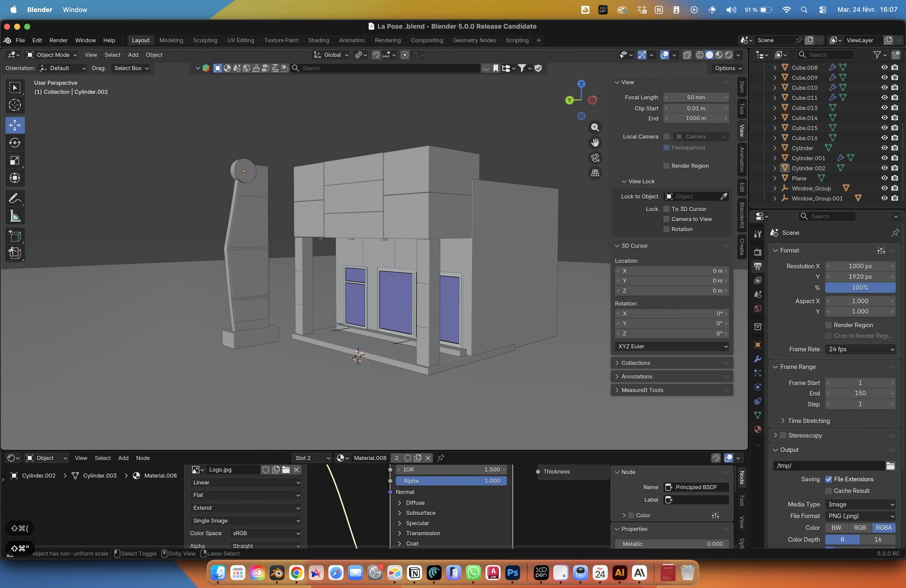Expand the Window_Group tree item

(774, 188)
